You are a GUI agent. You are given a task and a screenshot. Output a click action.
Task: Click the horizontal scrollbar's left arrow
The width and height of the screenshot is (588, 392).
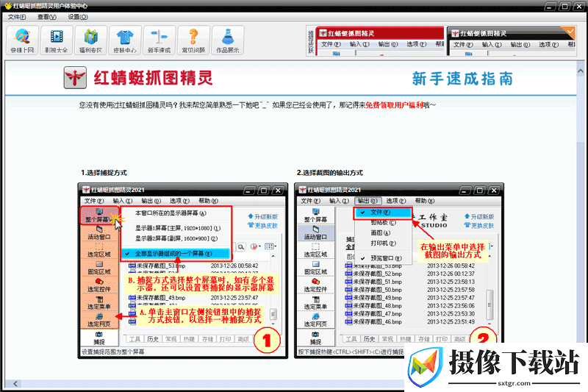point(15,383)
